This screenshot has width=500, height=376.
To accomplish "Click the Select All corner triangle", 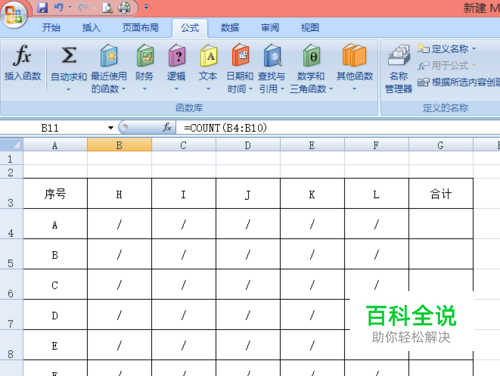I will 12,145.
